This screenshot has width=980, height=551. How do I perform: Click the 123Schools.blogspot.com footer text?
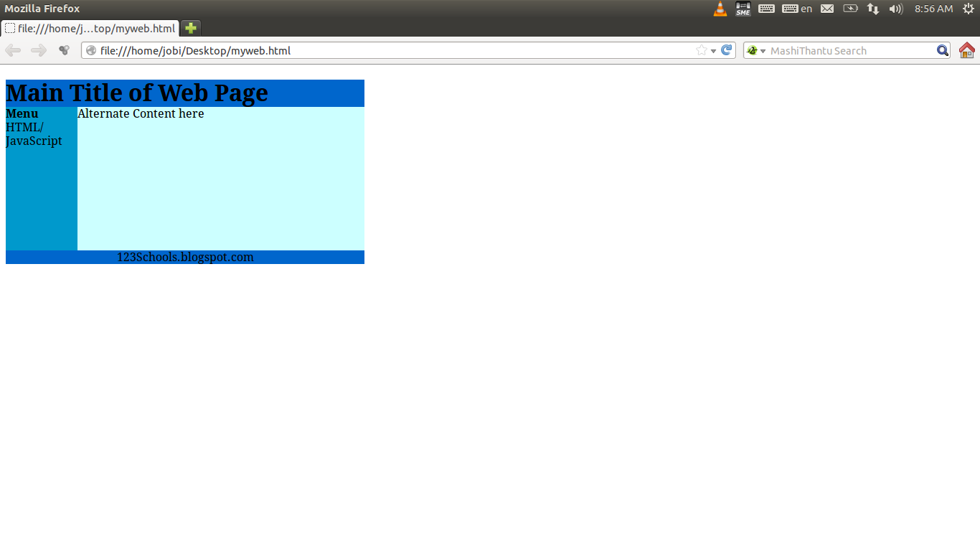[x=186, y=257]
